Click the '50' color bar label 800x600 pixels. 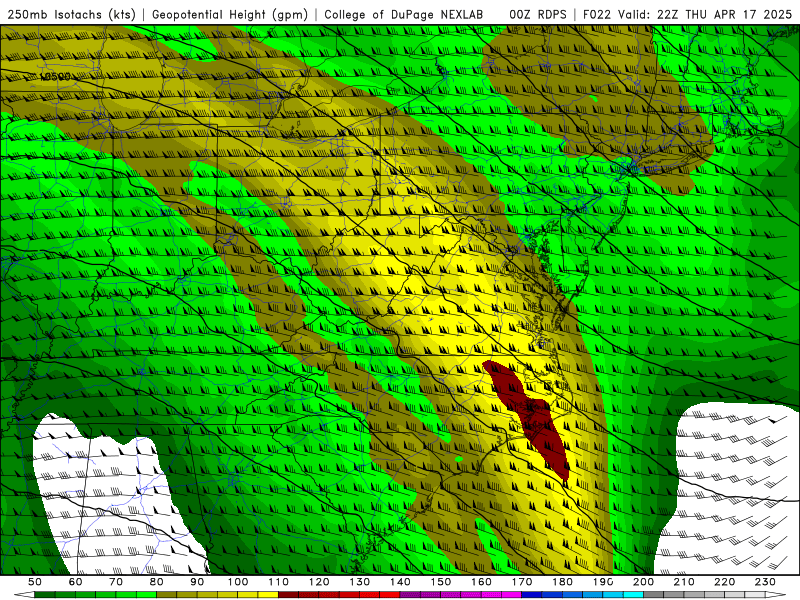35,582
